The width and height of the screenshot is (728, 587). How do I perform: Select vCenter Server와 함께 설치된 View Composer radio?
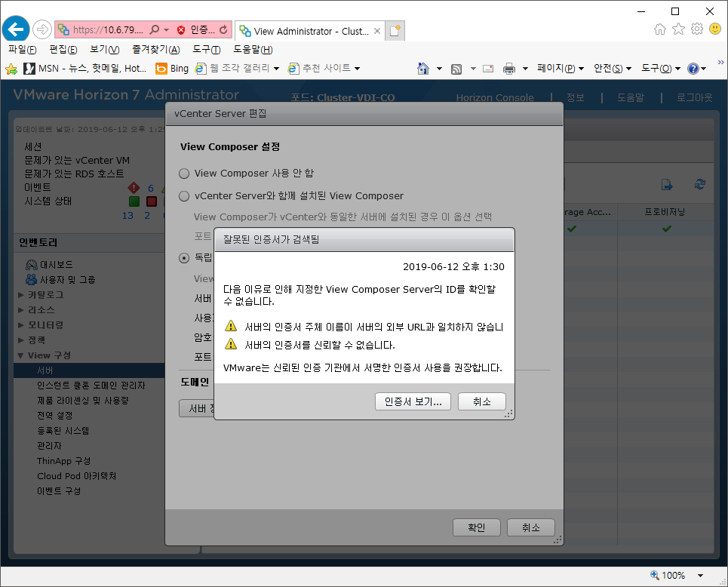click(184, 196)
